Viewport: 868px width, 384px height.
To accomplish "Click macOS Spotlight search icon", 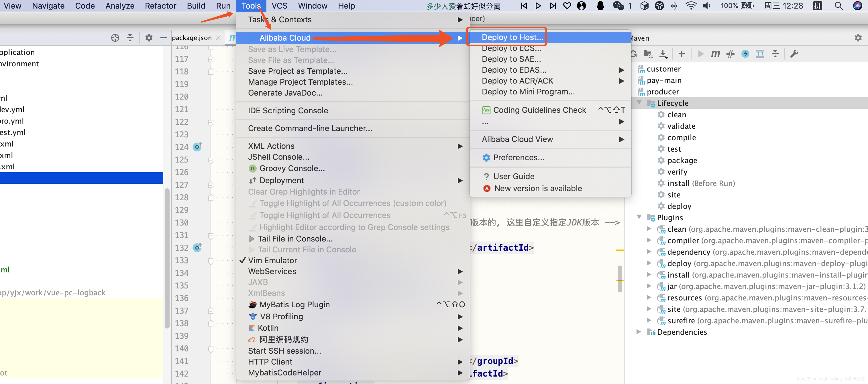I will click(839, 6).
